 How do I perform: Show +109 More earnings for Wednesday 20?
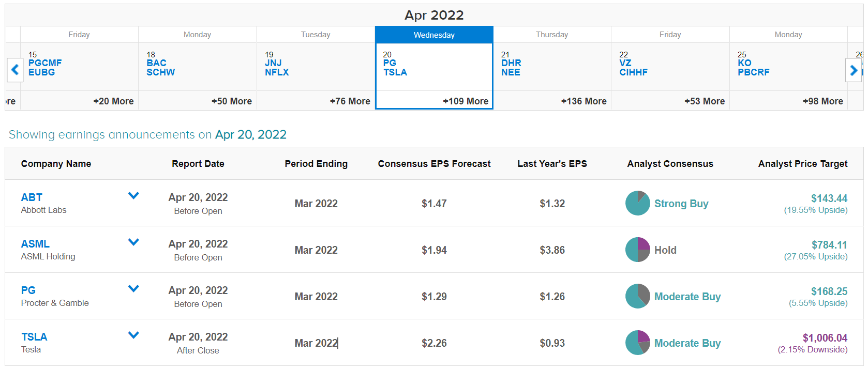[466, 101]
